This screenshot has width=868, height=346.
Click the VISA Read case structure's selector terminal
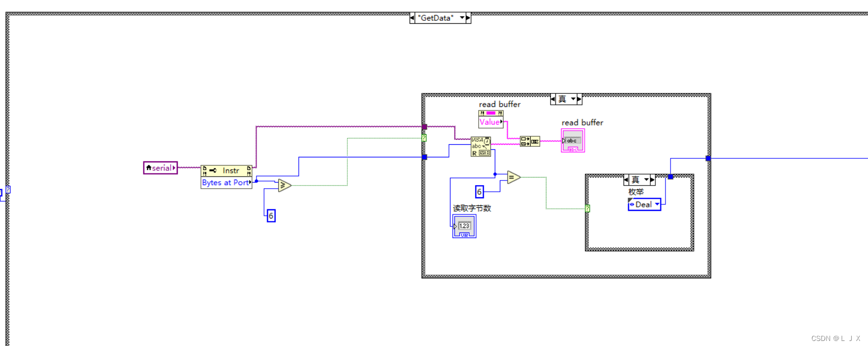(425, 138)
